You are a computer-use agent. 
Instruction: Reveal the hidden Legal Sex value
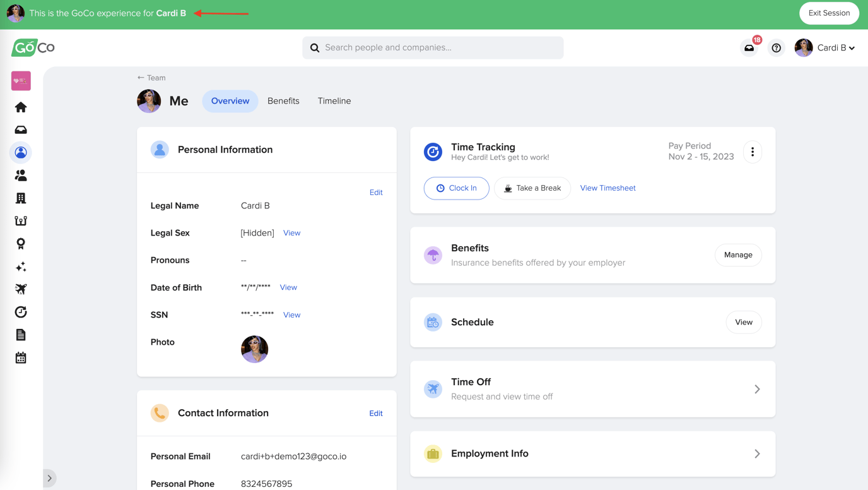pyautogui.click(x=291, y=232)
